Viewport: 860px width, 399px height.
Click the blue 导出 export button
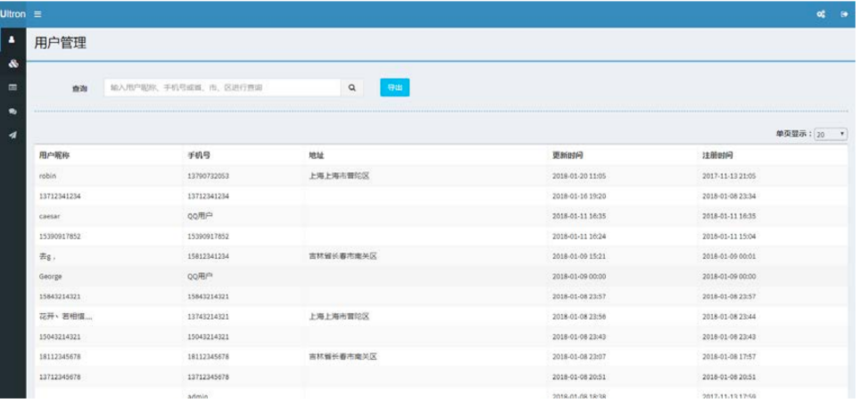[x=395, y=87]
